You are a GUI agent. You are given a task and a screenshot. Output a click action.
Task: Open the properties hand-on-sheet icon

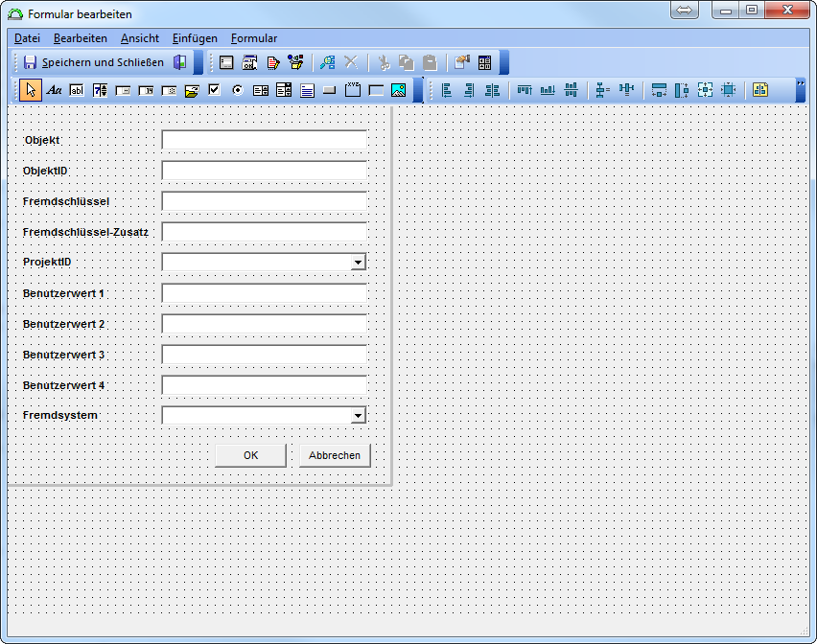coord(461,62)
